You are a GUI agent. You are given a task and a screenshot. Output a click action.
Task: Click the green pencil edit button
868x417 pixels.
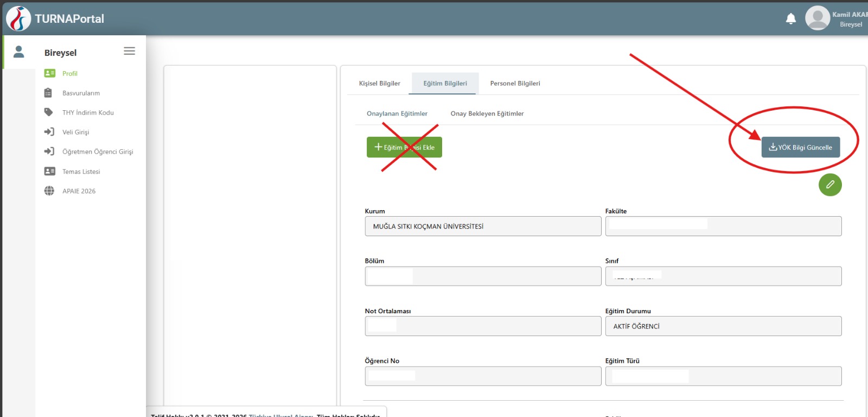[829, 185]
